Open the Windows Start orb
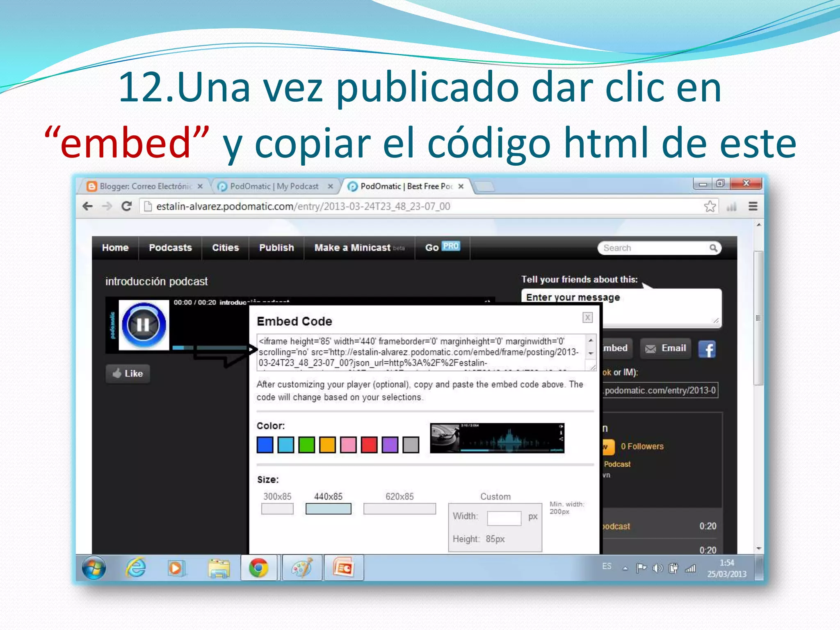The height and width of the screenshot is (630, 840). 94,568
